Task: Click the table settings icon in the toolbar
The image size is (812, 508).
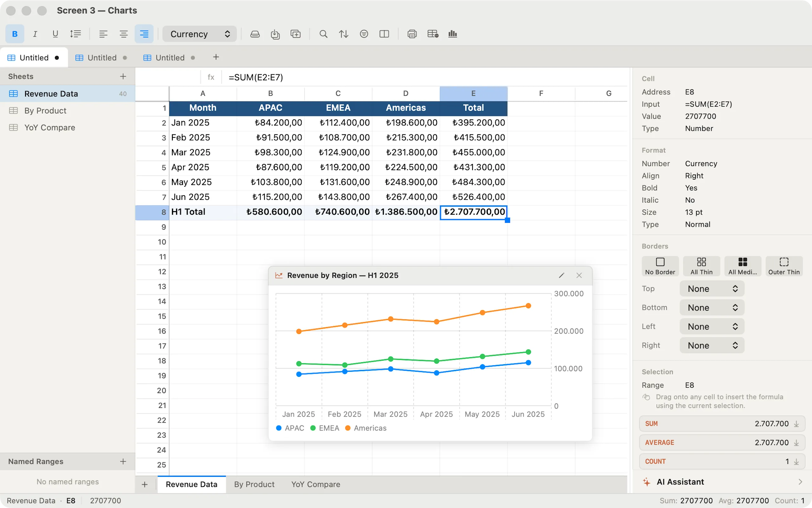Action: tap(433, 34)
